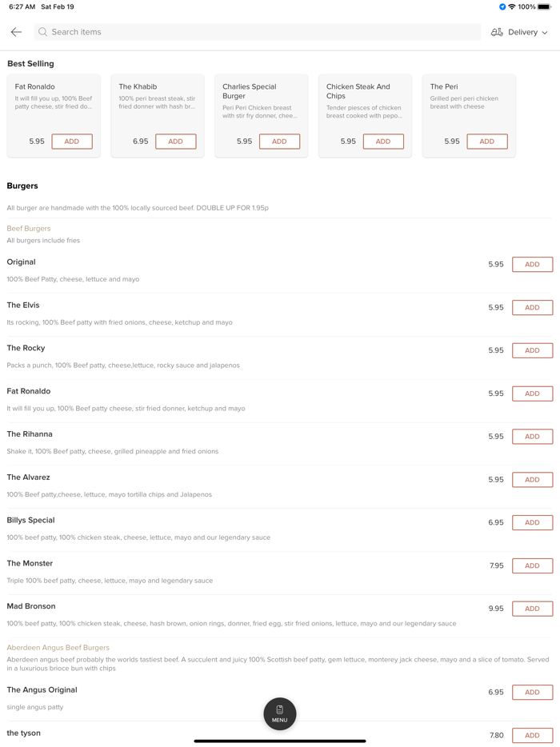
Task: Select the Beef Burgers subcategory heading
Action: click(x=29, y=229)
